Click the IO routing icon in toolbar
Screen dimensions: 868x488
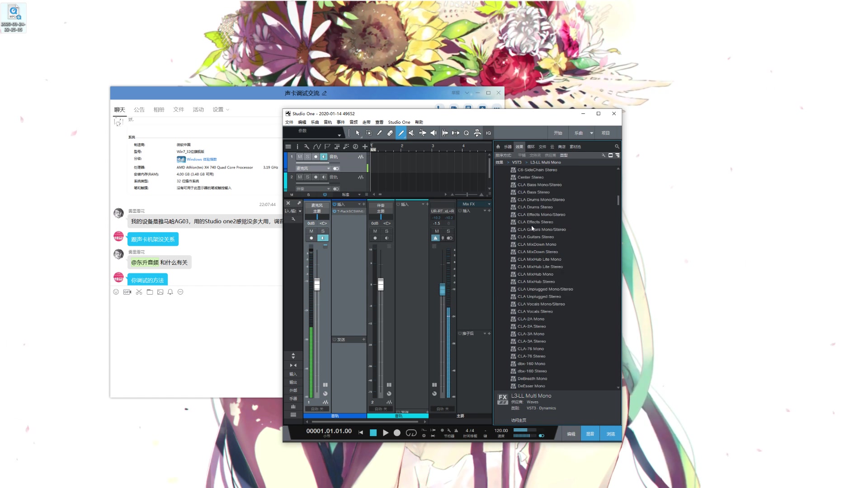coord(489,133)
